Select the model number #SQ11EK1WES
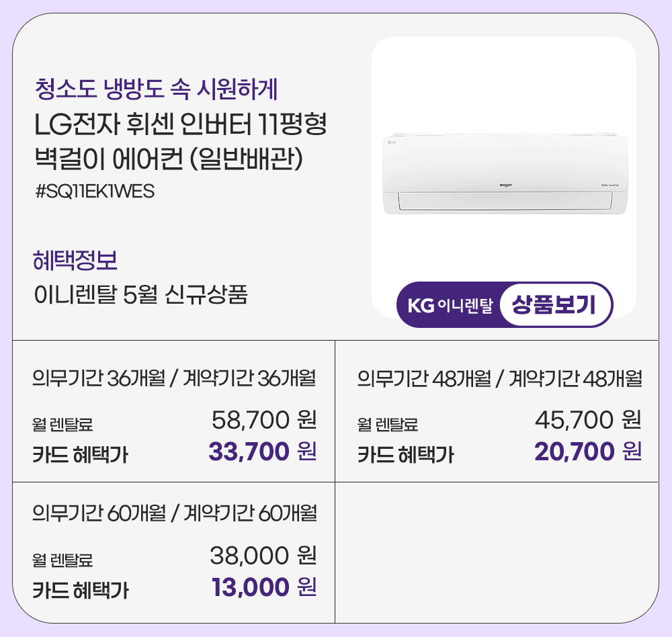672x637 pixels. 95,192
